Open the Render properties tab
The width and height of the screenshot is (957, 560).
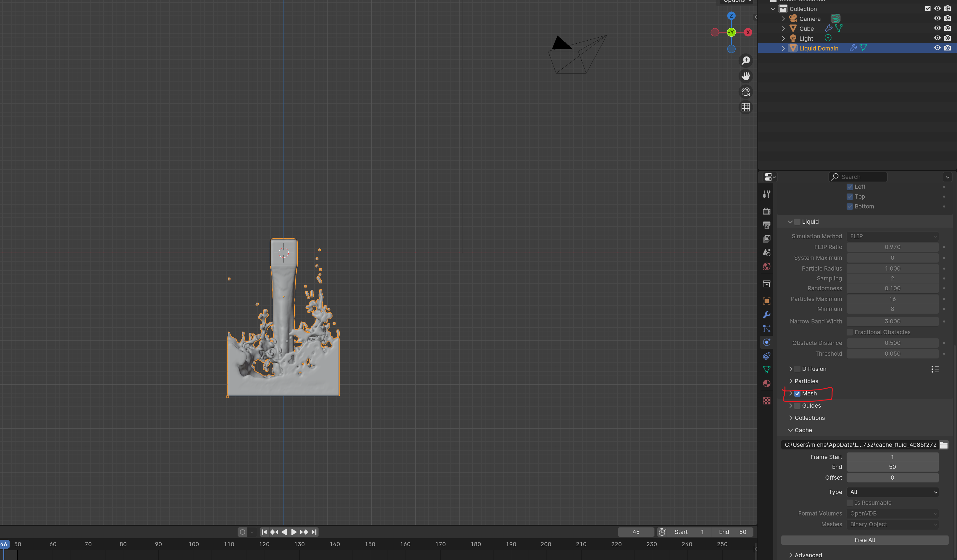tap(766, 211)
